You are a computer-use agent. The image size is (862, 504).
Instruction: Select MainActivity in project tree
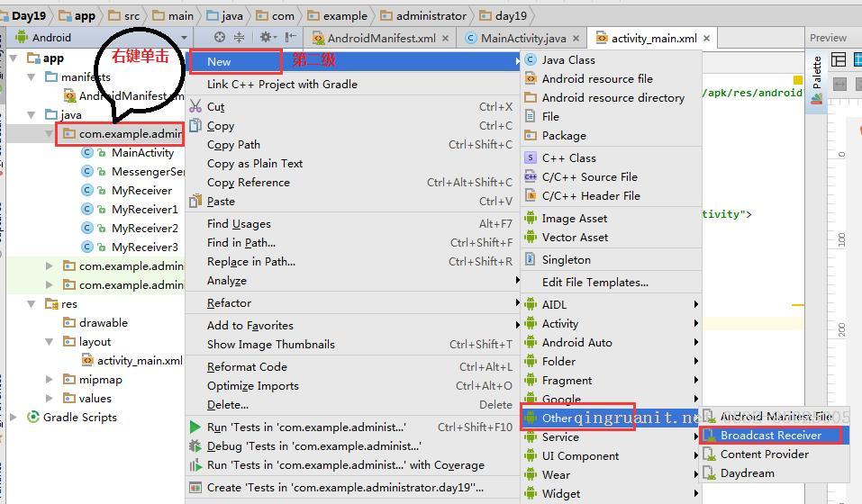tap(142, 153)
